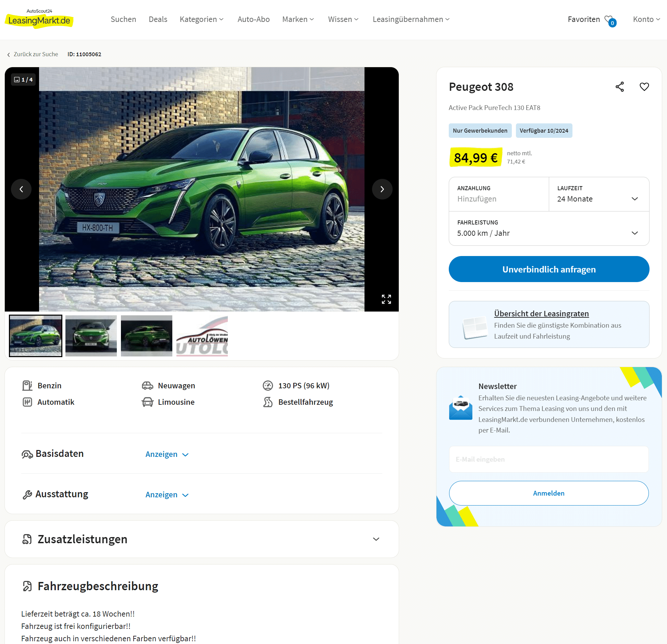The width and height of the screenshot is (667, 644).
Task: Click the Automatik gearbox icon
Action: coord(27,402)
